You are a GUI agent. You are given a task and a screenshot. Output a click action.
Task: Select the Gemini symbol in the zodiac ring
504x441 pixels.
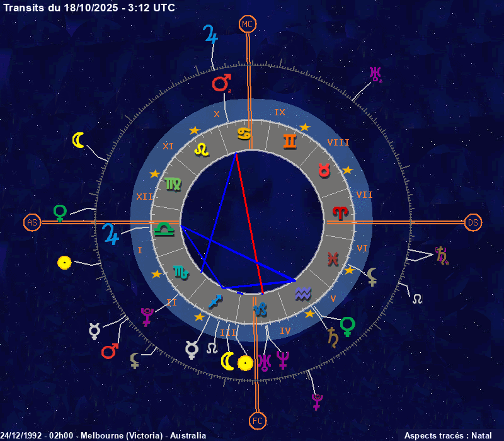pos(289,141)
